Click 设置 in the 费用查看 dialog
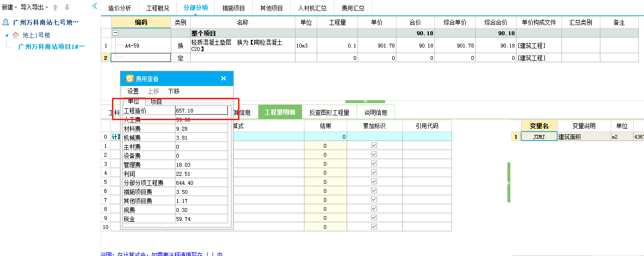Image resolution: width=644 pixels, height=256 pixels. pos(133,91)
